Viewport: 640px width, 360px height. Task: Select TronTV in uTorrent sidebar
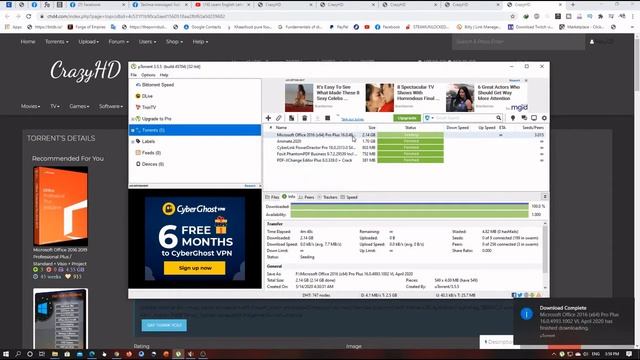(x=149, y=107)
